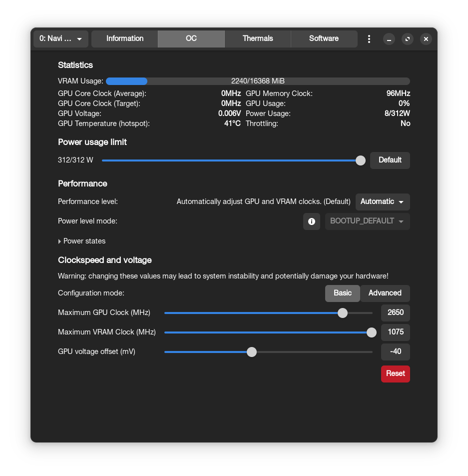Click the power level mode info icon
468x476 pixels.
click(x=312, y=221)
